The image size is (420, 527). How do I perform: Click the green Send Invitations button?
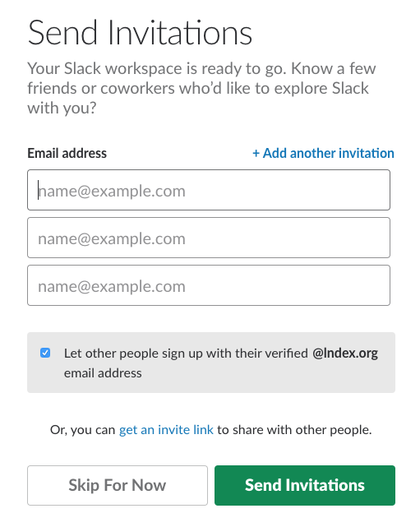point(305,485)
